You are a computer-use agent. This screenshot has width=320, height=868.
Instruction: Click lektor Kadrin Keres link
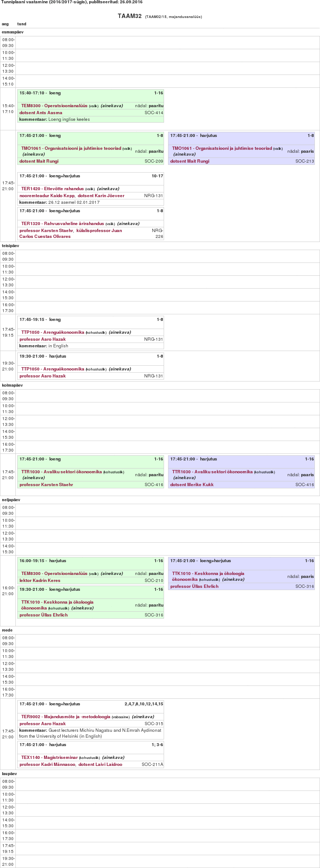40,581
